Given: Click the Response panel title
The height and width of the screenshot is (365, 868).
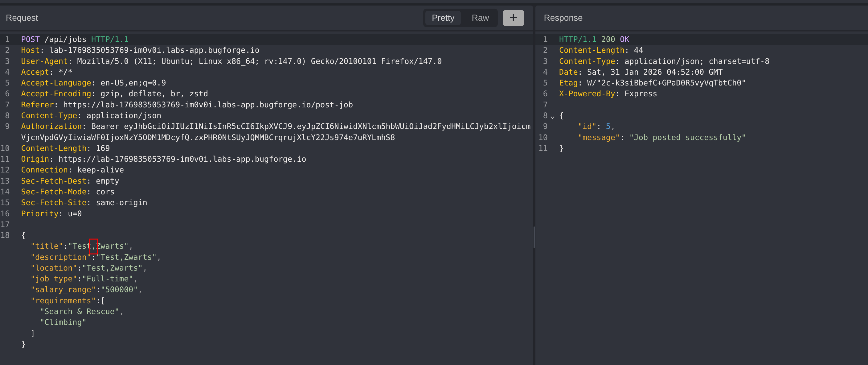Looking at the screenshot, I should [563, 18].
